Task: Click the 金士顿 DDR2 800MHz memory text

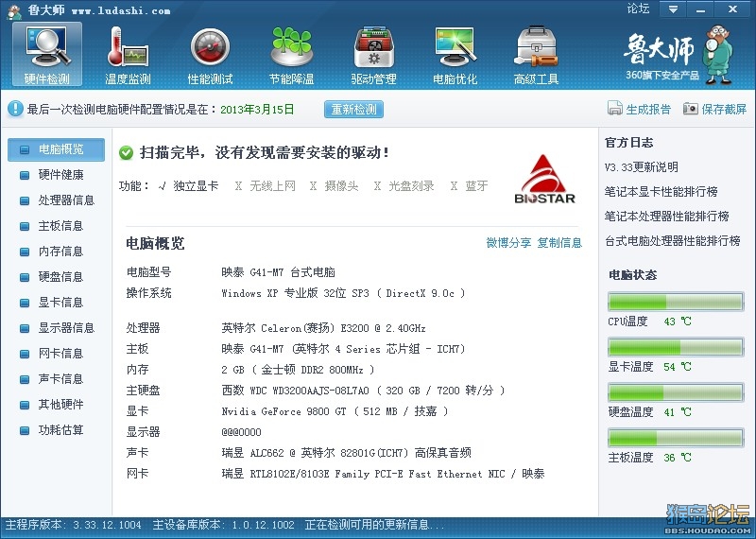Action: click(298, 370)
